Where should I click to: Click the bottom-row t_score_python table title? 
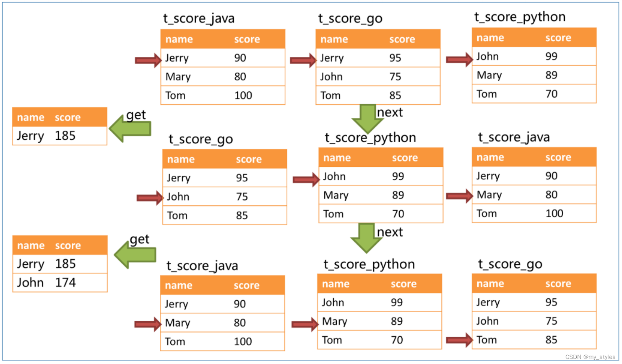369,265
